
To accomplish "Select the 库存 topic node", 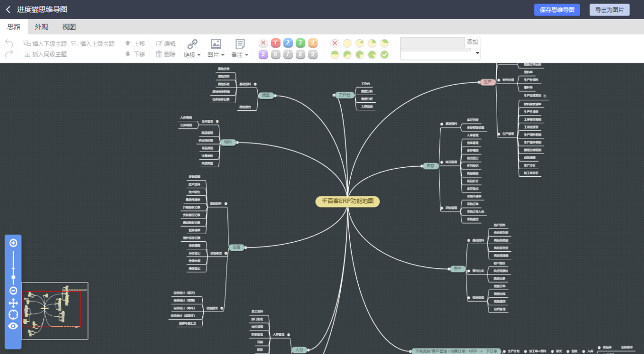I will [431, 166].
